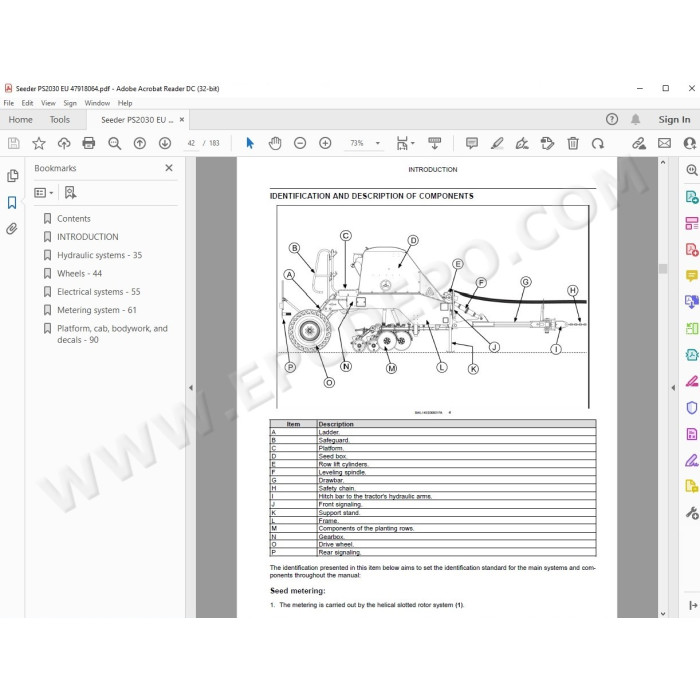This screenshot has width=700, height=700.
Task: Collapse the left navigation pane arrow
Action: (191, 388)
